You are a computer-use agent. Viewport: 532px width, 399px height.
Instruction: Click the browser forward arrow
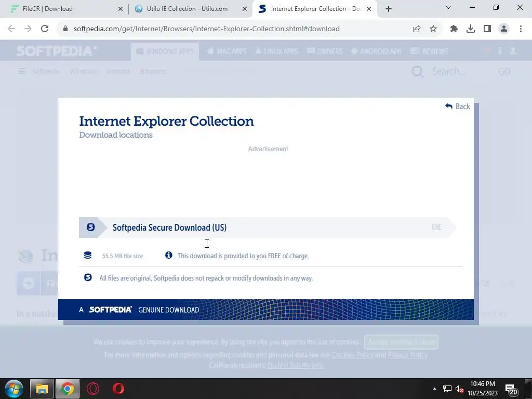pyautogui.click(x=28, y=29)
